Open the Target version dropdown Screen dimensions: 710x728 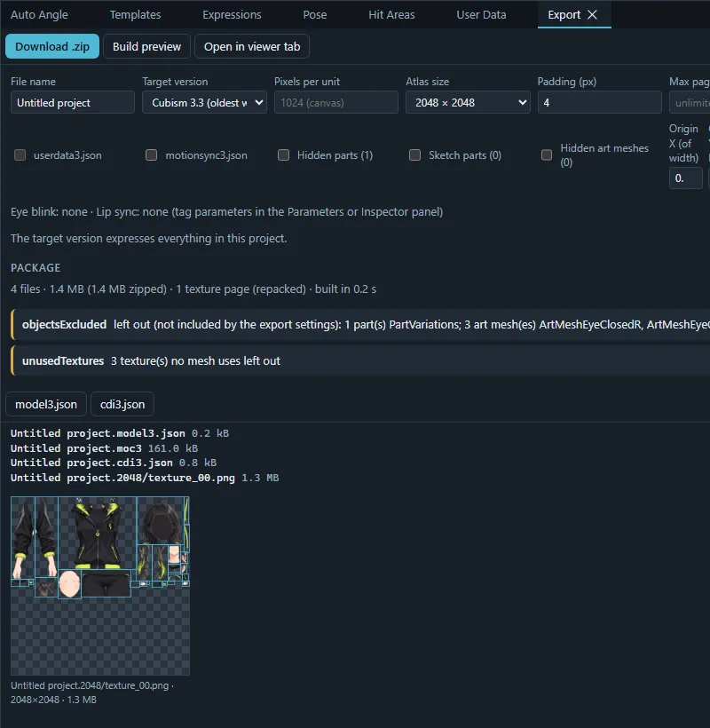tap(205, 103)
